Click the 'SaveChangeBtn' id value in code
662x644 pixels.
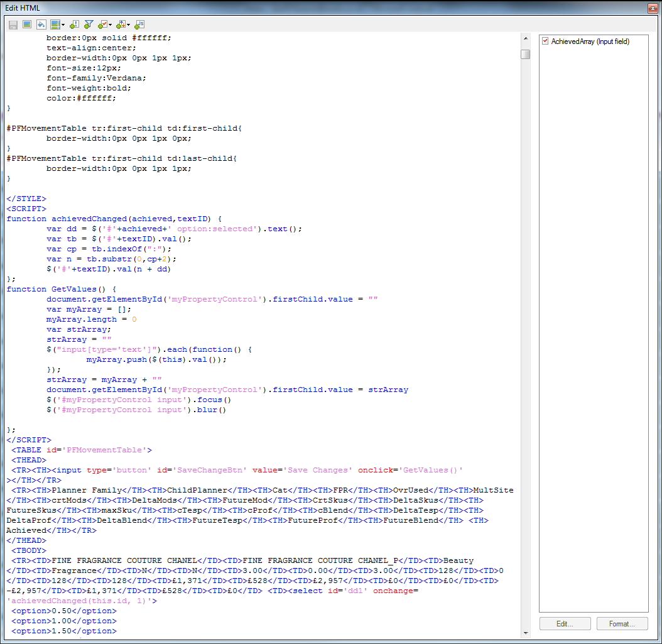[x=212, y=471]
